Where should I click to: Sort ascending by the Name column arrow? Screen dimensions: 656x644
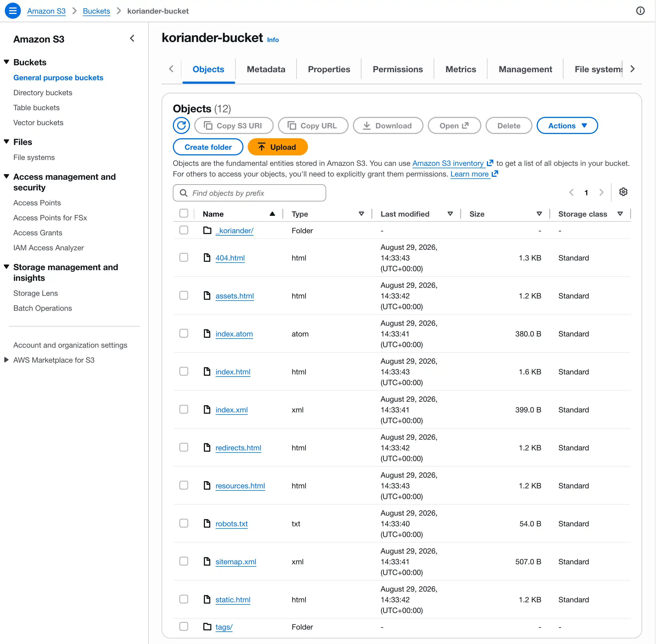click(272, 214)
